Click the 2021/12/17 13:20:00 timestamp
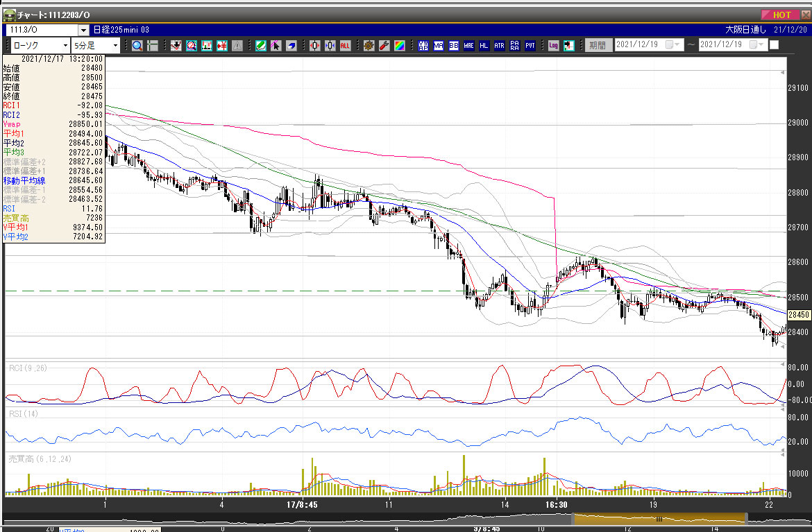Image resolution: width=812 pixels, height=532 pixels. pyautogui.click(x=62, y=59)
